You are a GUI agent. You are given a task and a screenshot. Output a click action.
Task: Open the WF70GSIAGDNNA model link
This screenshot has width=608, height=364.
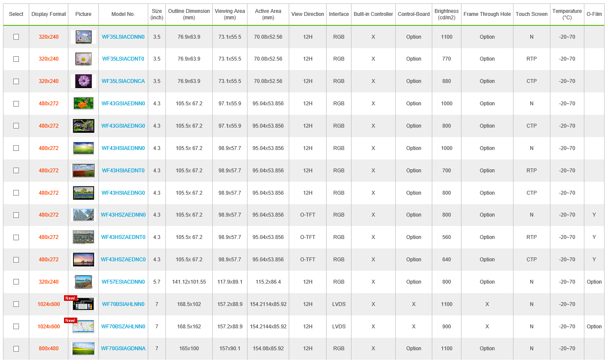123,349
